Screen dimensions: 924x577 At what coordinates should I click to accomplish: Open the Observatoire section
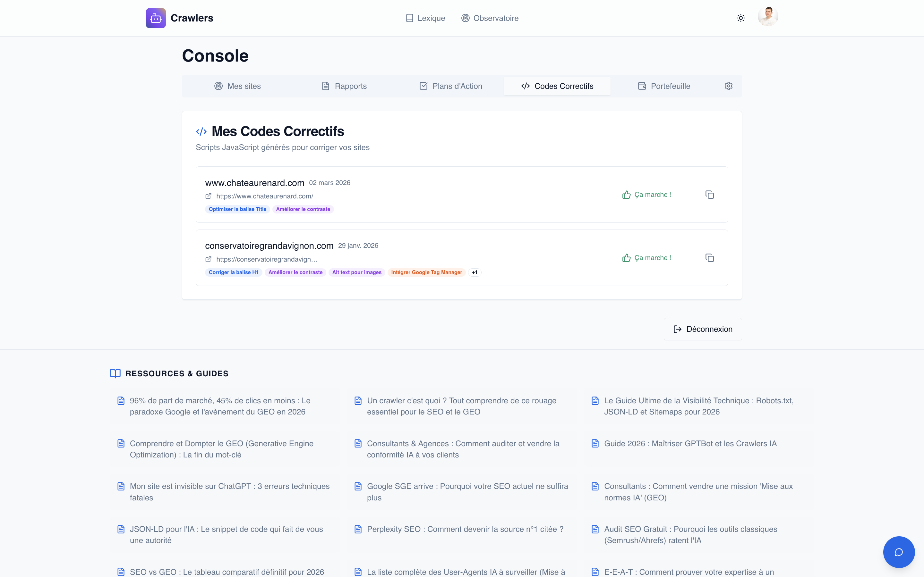(490, 18)
